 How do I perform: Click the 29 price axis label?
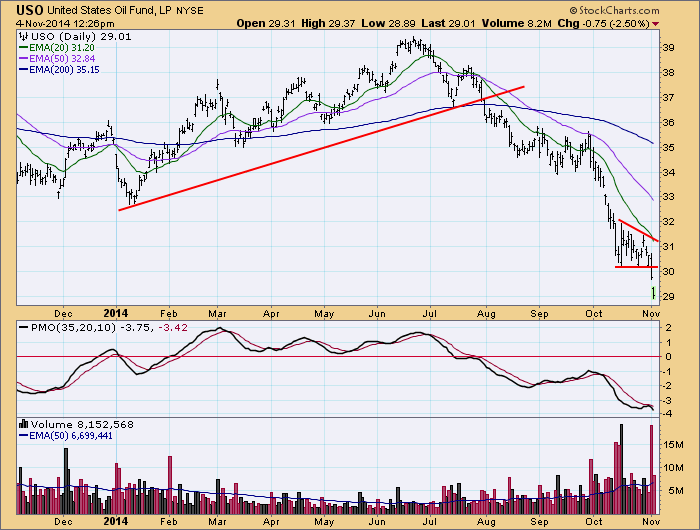[x=669, y=296]
